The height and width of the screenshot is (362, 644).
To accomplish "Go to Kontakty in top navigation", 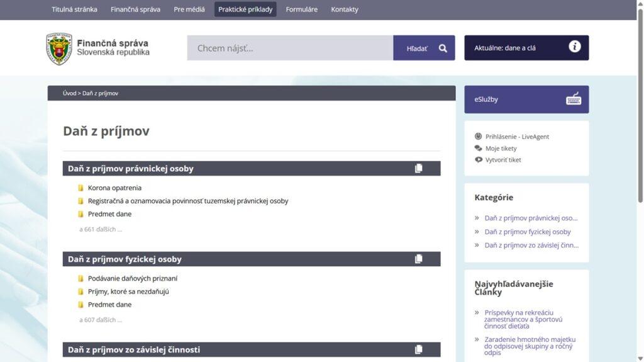I will pos(345,9).
